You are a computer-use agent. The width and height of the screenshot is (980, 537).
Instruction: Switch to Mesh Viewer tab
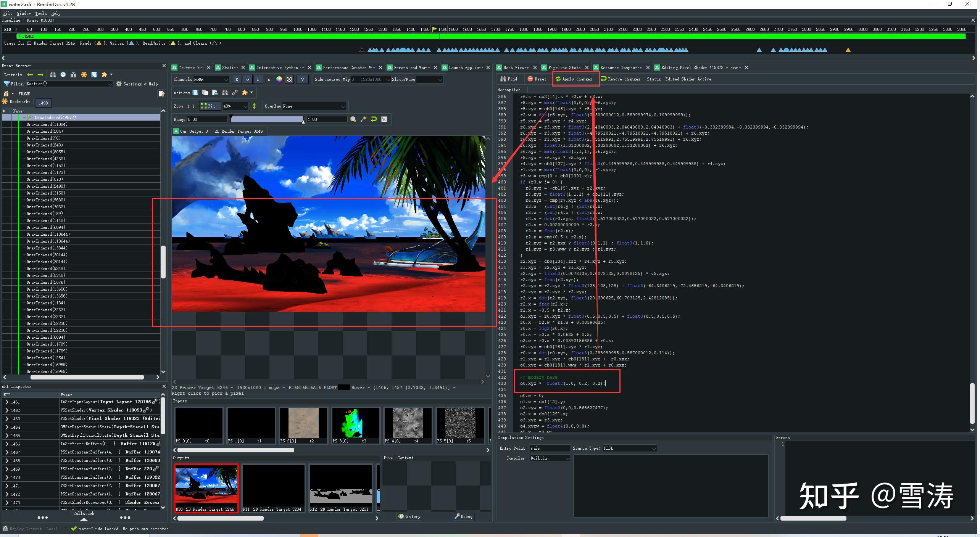(x=515, y=68)
